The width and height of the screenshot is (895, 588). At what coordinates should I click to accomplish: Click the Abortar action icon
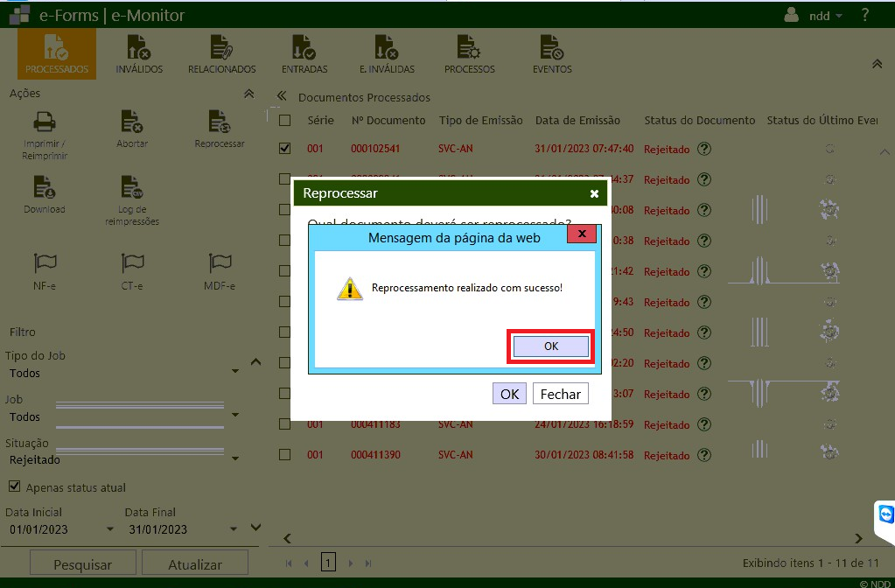click(x=132, y=122)
